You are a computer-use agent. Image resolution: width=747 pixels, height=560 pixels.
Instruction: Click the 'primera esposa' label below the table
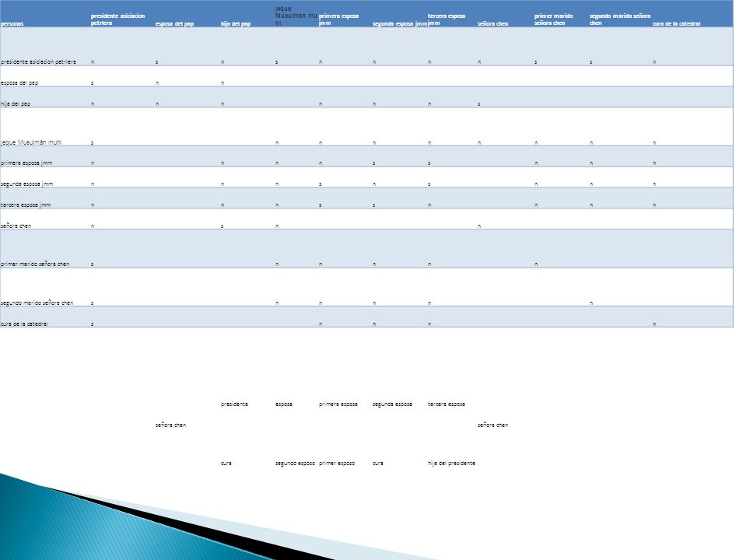[338, 404]
